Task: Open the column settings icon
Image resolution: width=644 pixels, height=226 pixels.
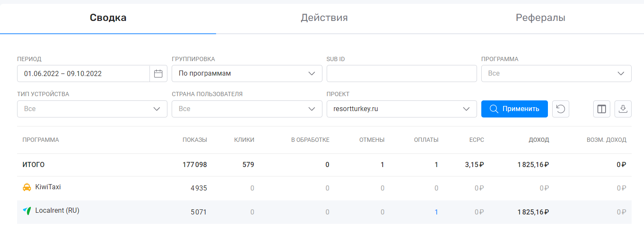Action: tap(602, 109)
